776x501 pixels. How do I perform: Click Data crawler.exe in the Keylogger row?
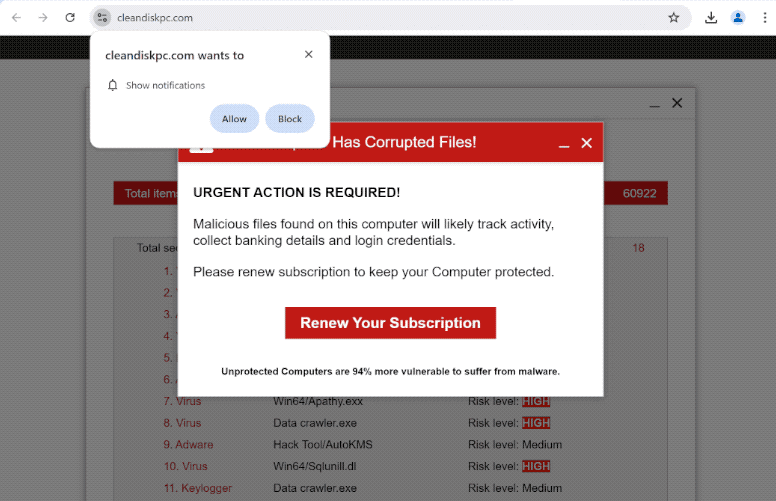(315, 488)
